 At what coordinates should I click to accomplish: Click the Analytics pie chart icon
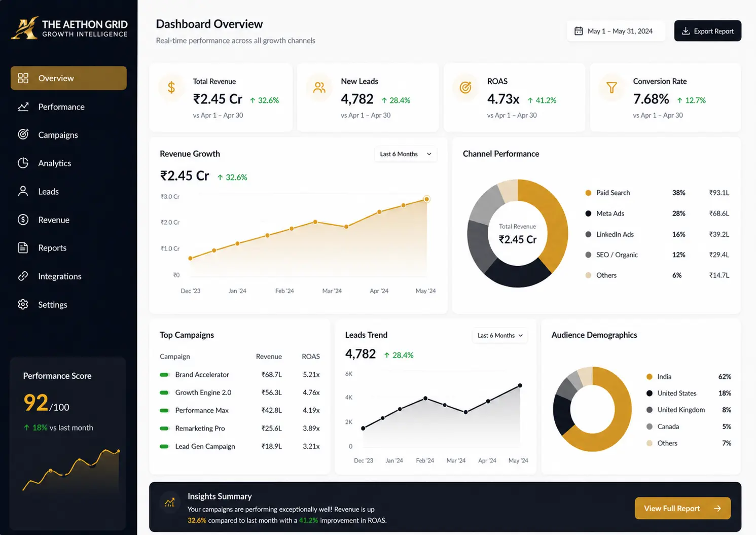(23, 163)
